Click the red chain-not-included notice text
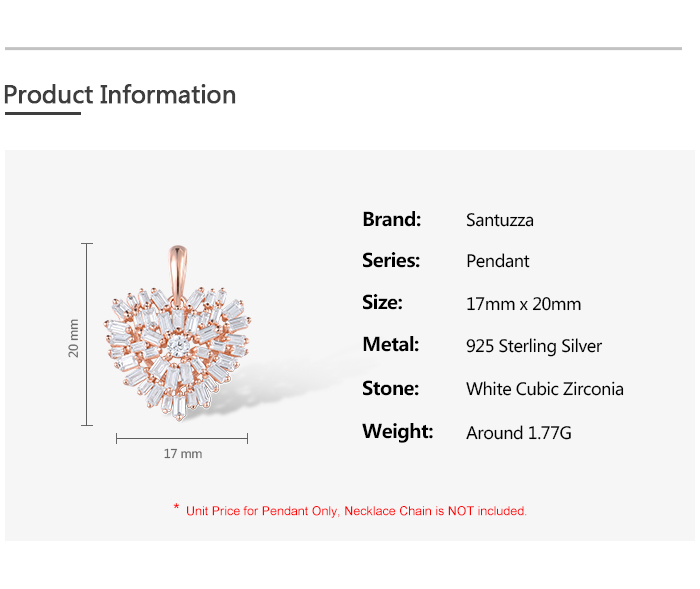Image resolution: width=700 pixels, height=589 pixels. [356, 511]
